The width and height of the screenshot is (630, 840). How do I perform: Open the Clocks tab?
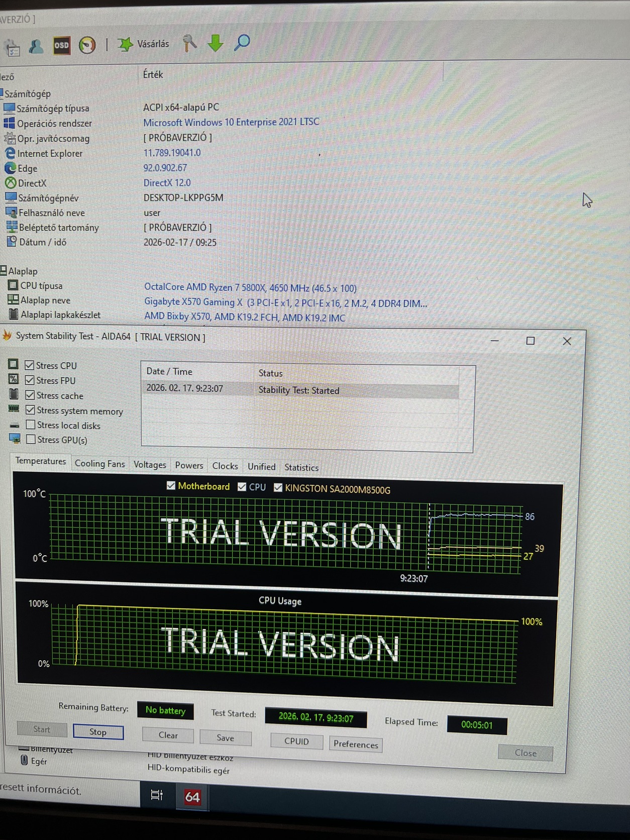[225, 466]
